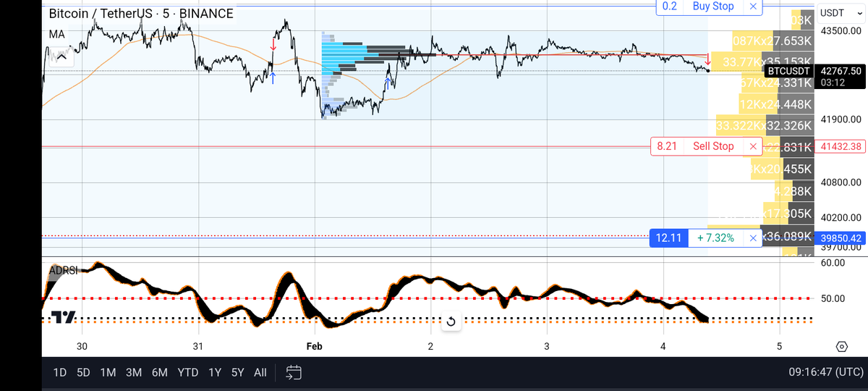This screenshot has height=391, width=868.
Task: Click the 40800.00 price axis label
Action: point(841,182)
